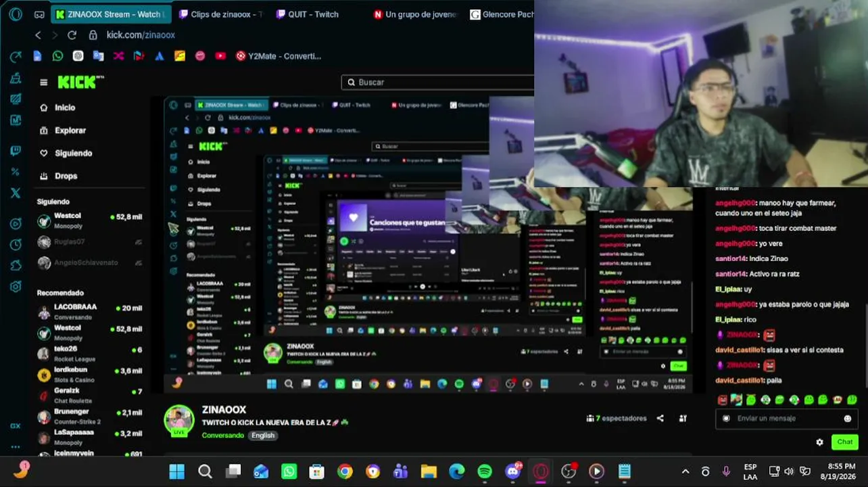Reload the kick.com page
Screen dimensions: 868x487
(72, 35)
